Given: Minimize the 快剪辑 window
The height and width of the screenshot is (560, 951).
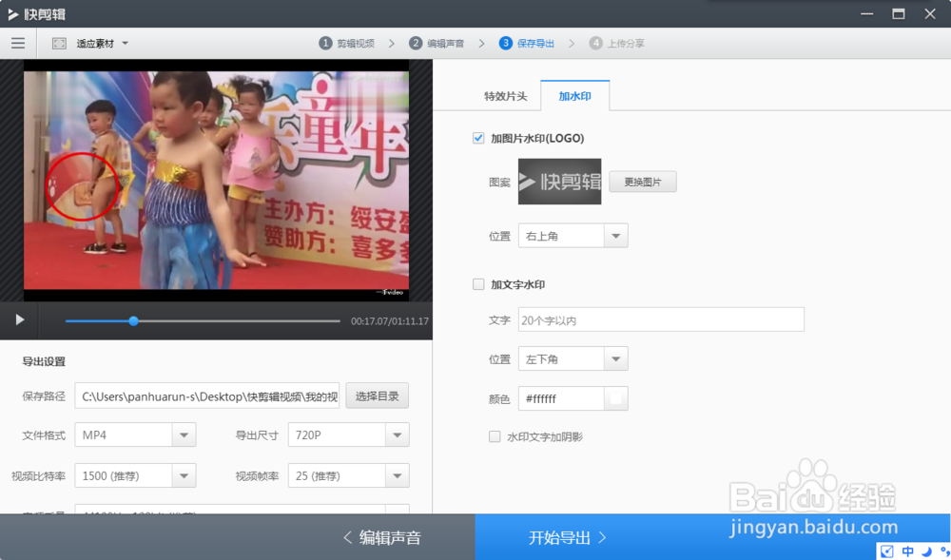Looking at the screenshot, I should 866,14.
